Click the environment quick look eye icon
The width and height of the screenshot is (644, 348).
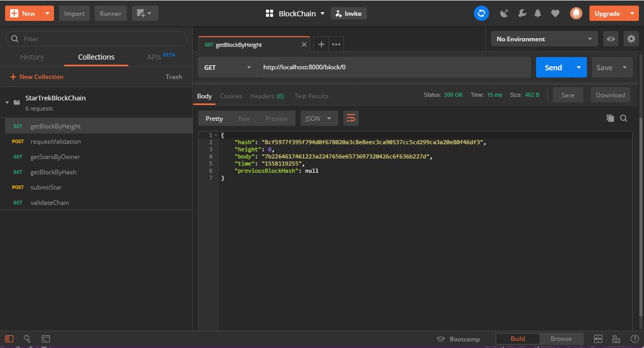(611, 39)
